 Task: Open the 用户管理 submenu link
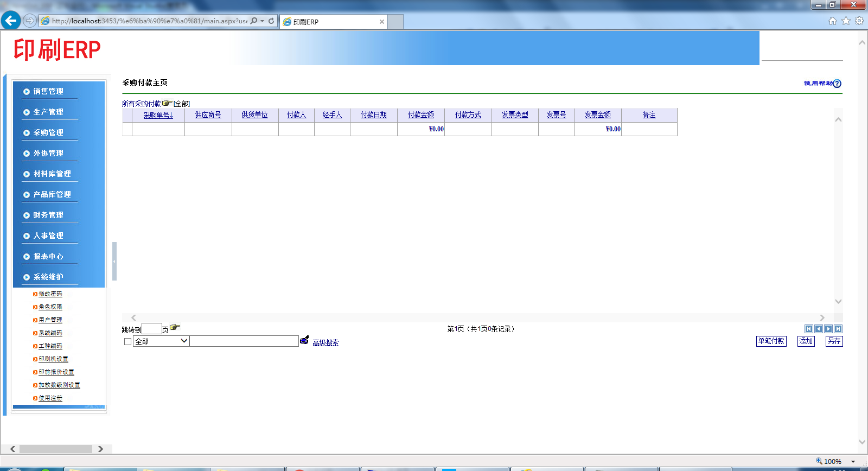click(50, 320)
